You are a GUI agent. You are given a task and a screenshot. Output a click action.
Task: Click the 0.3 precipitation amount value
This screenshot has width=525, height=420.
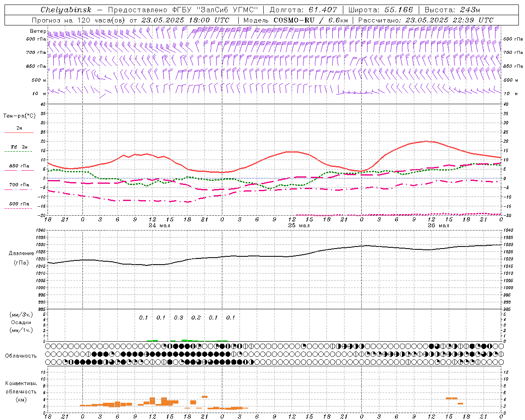pos(178,317)
